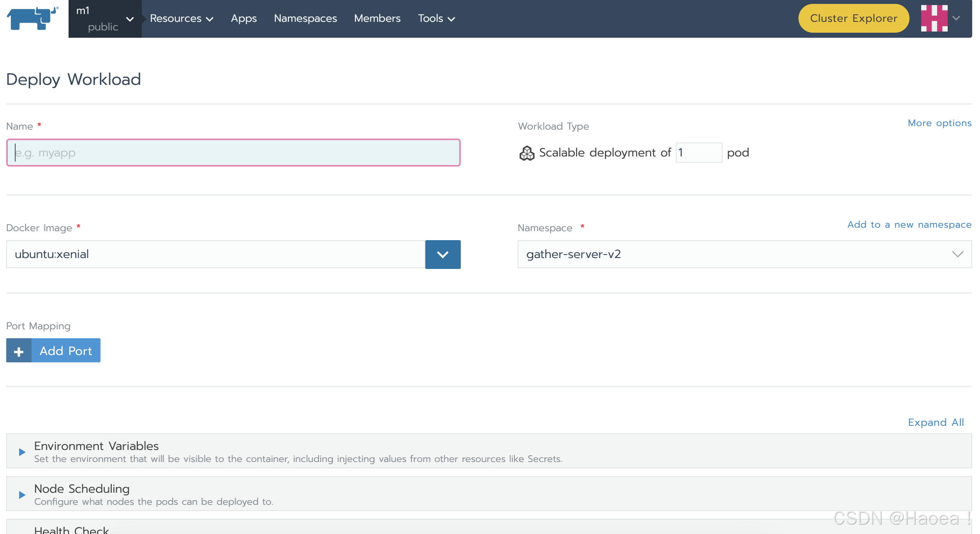Click the plus icon on Add Port
Screen dimensions: 980x534
pyautogui.click(x=19, y=351)
